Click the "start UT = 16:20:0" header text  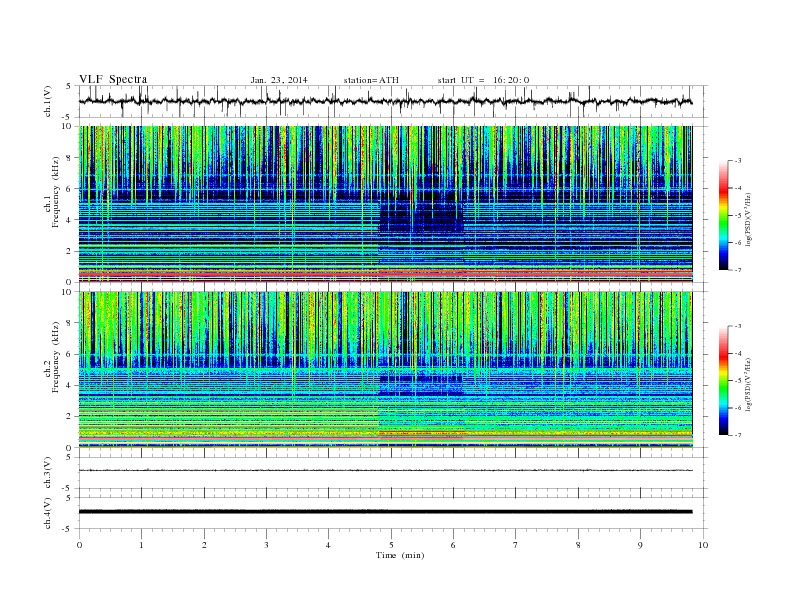point(483,80)
